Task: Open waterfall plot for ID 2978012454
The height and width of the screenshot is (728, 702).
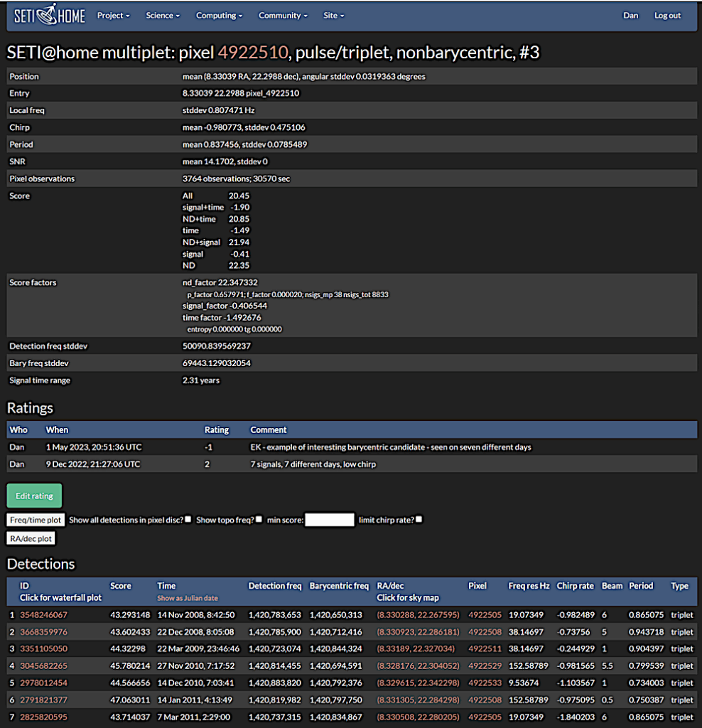Action: [43, 683]
